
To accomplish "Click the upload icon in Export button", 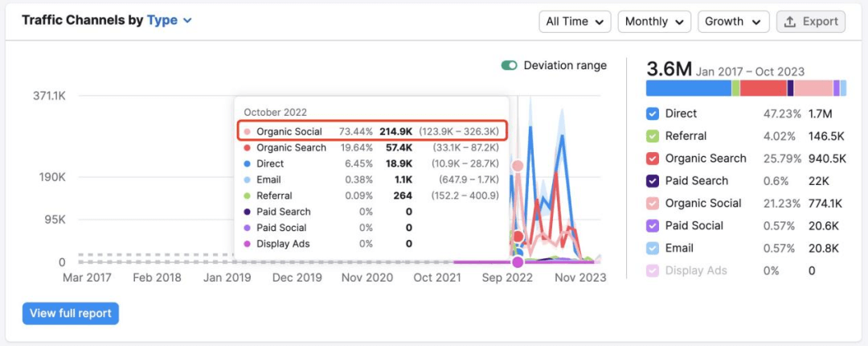I will pos(790,22).
